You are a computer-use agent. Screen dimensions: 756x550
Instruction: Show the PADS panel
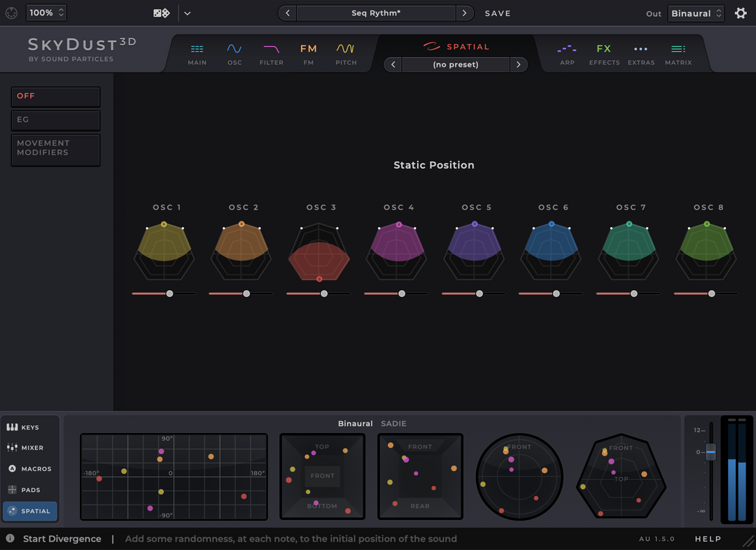coord(30,490)
